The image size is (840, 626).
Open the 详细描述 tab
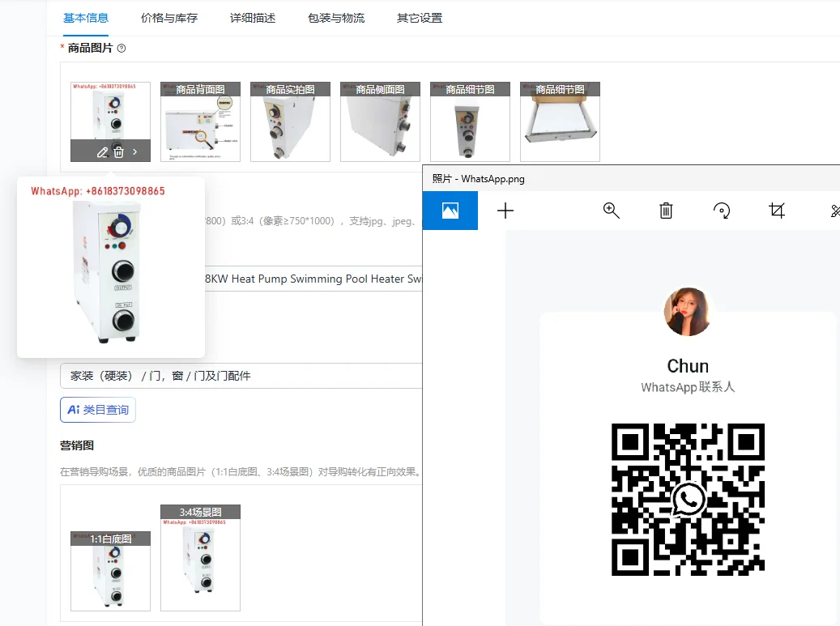pos(253,18)
